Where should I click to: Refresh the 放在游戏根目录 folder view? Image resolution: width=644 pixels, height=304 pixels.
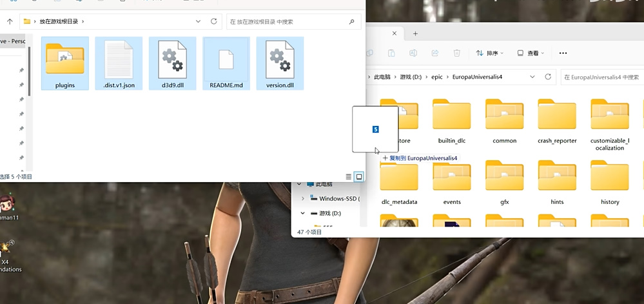[213, 21]
